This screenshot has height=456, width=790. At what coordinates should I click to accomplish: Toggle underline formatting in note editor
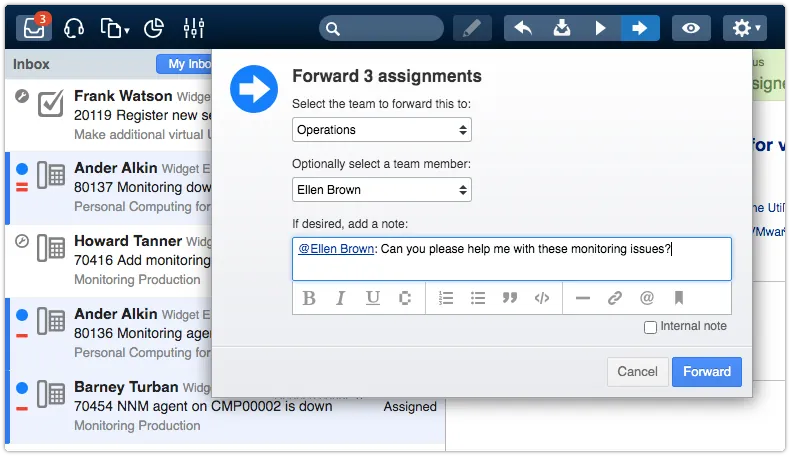coord(372,298)
